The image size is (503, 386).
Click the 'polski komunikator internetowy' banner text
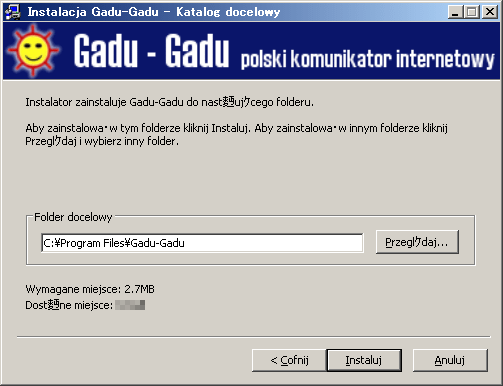pos(367,59)
